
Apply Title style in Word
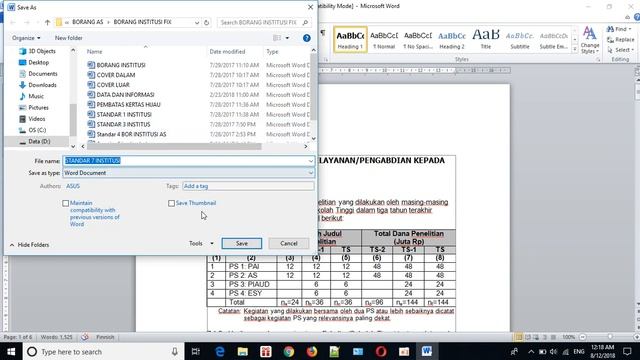pyautogui.click(x=486, y=40)
